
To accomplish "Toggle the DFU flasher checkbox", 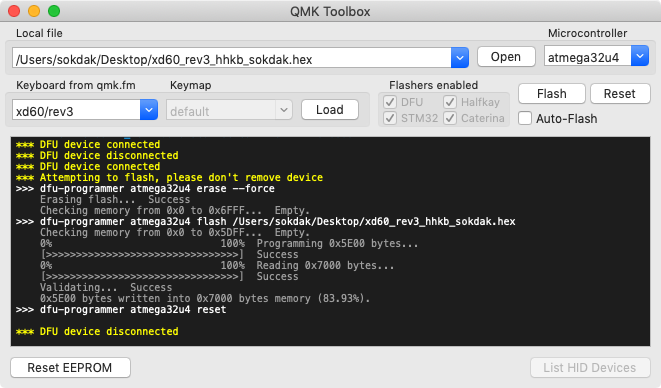I will coord(390,102).
